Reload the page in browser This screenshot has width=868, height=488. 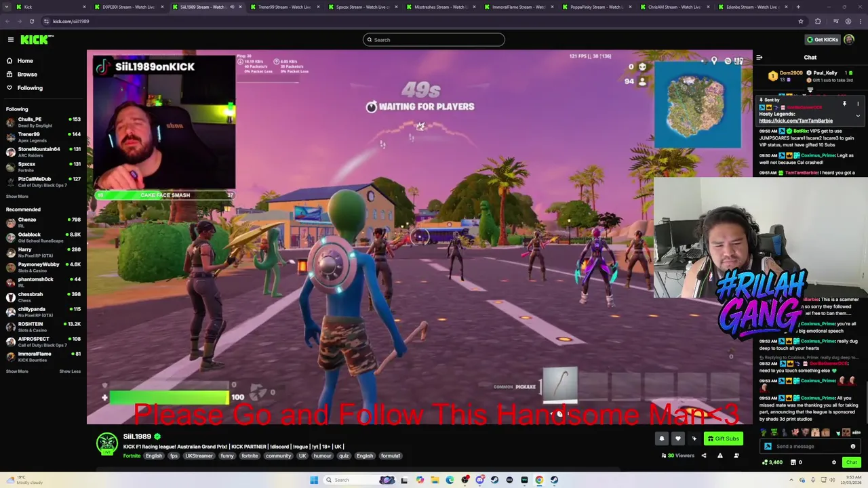(31, 21)
